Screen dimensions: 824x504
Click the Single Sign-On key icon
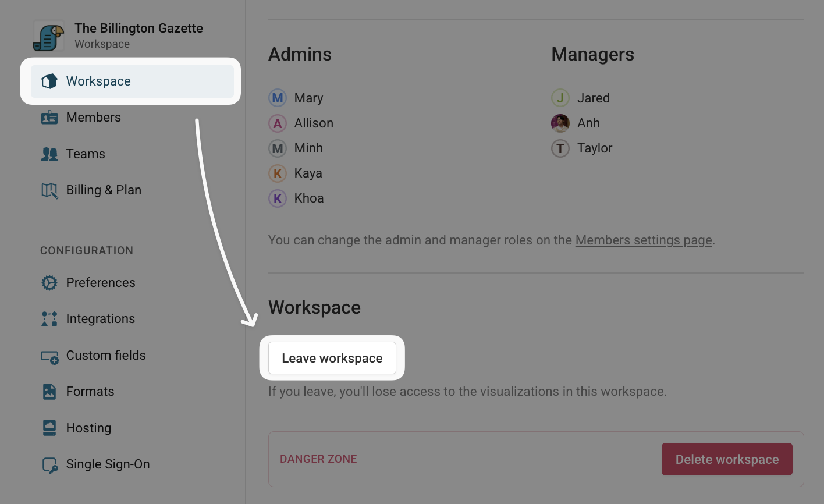(x=49, y=465)
